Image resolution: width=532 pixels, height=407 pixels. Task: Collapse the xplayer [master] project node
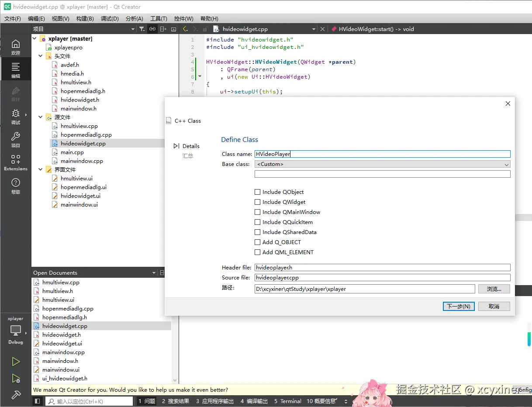tap(35, 38)
